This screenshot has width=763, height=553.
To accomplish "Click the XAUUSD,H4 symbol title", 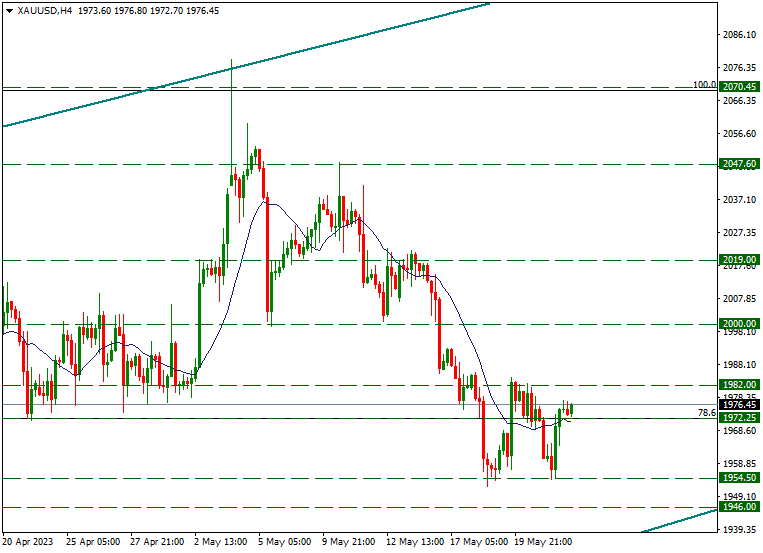I will (x=45, y=11).
